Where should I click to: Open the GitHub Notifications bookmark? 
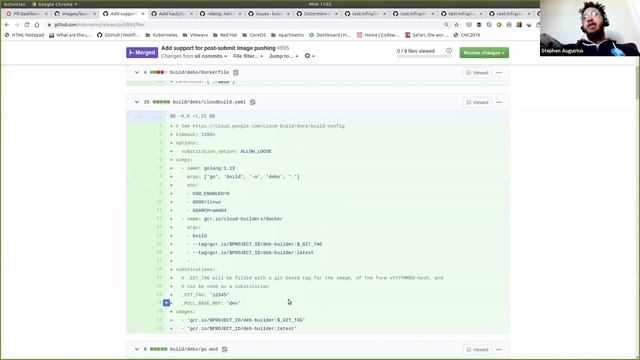click(118, 35)
